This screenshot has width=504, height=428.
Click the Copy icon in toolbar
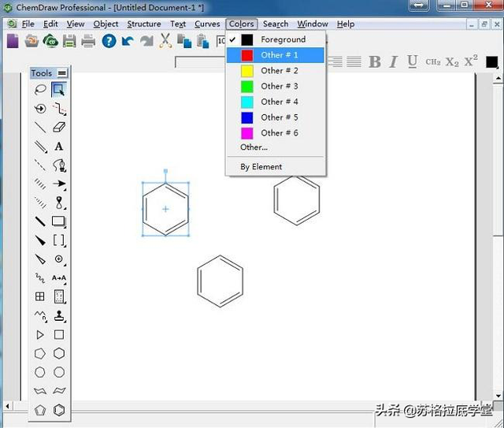click(184, 41)
